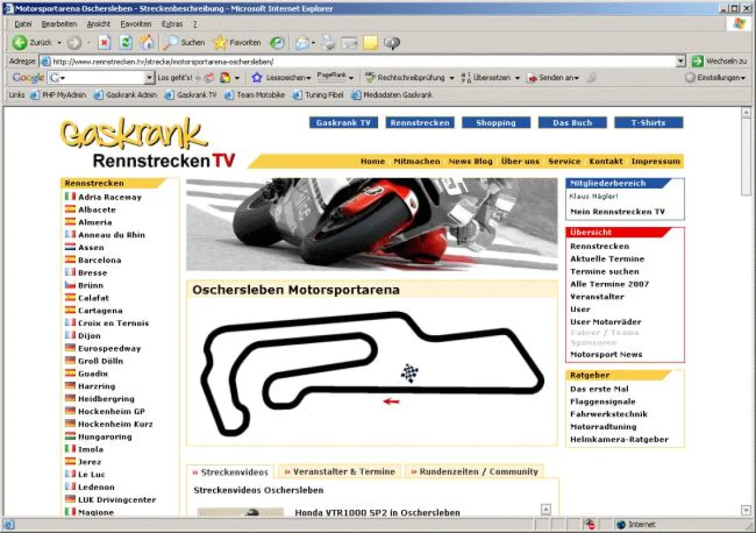
Task: Open the Shopping navigation button
Action: click(496, 122)
